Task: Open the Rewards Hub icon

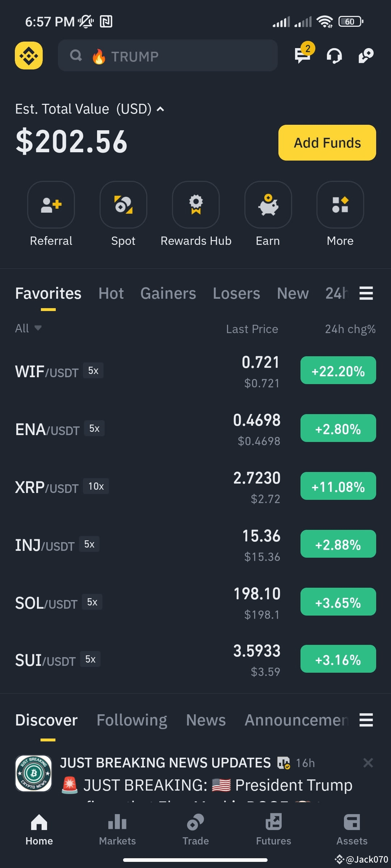Action: (196, 205)
